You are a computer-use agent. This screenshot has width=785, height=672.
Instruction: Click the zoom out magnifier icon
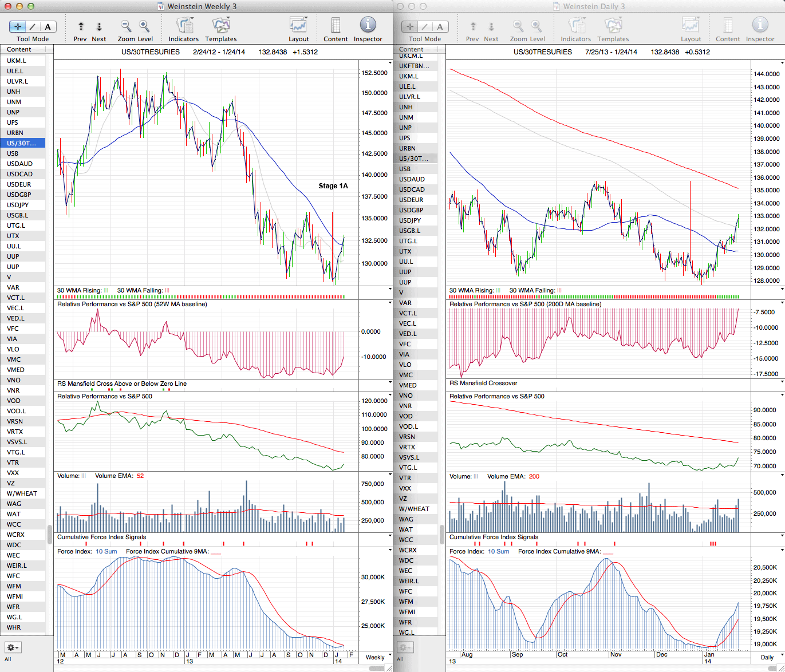126,26
